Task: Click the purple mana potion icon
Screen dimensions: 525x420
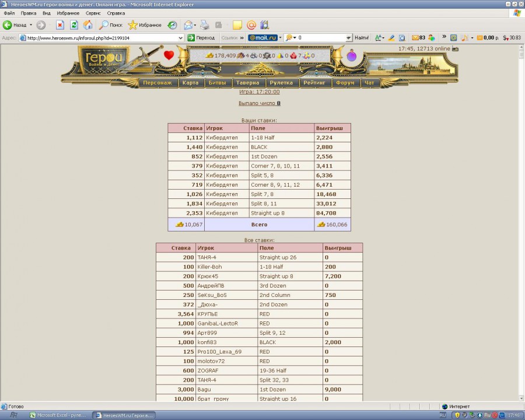Action: click(352, 56)
